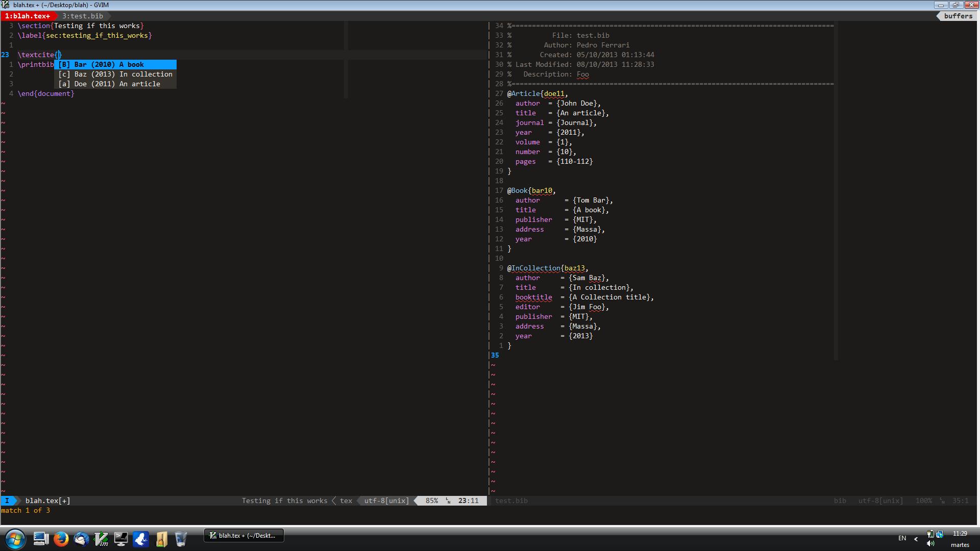Open the folder-with-user icon in taskbar
The width and height of the screenshot is (980, 551).
[161, 539]
